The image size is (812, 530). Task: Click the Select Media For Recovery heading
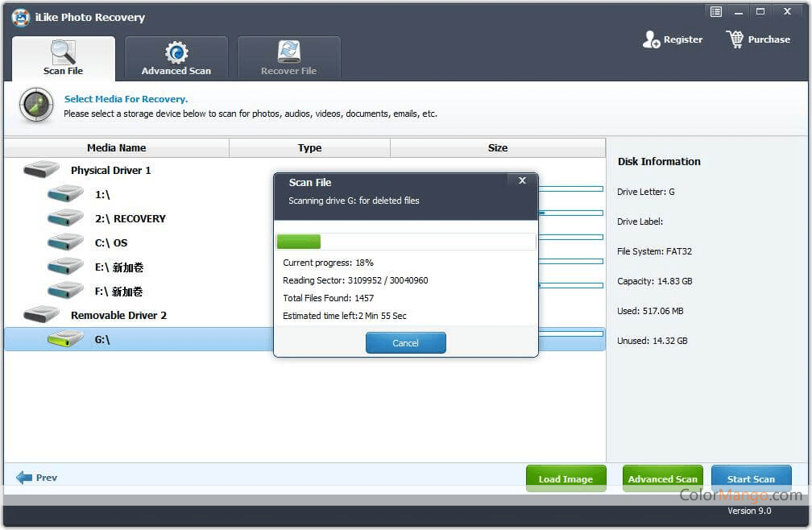pos(126,99)
